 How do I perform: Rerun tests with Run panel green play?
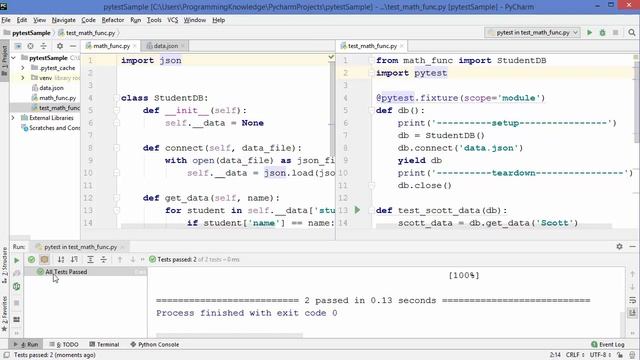tap(16, 260)
